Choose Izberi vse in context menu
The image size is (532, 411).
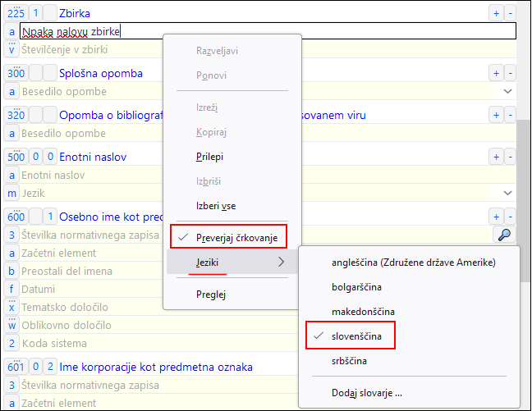click(x=215, y=206)
